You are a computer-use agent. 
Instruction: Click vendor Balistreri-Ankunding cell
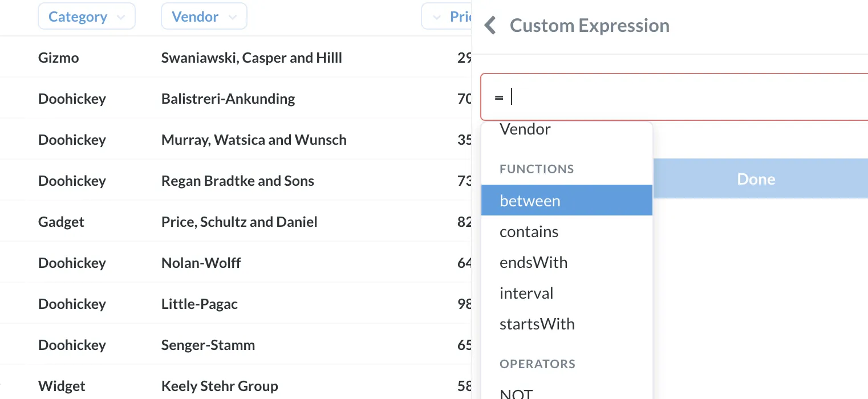[228, 99]
